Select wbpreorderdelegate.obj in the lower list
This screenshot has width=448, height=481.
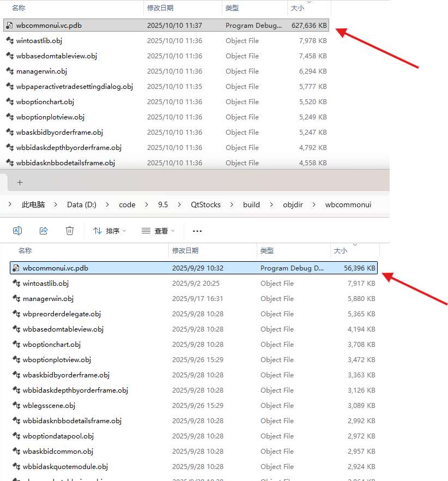[62, 314]
